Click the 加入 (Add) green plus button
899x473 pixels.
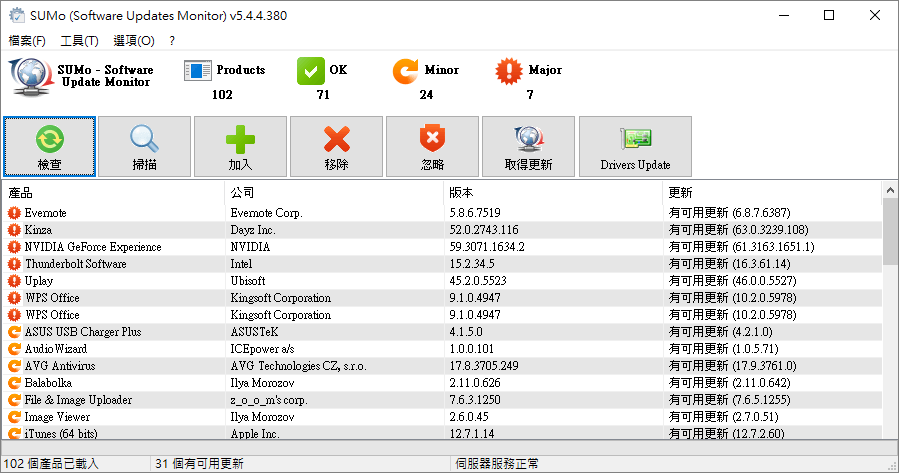pyautogui.click(x=240, y=147)
